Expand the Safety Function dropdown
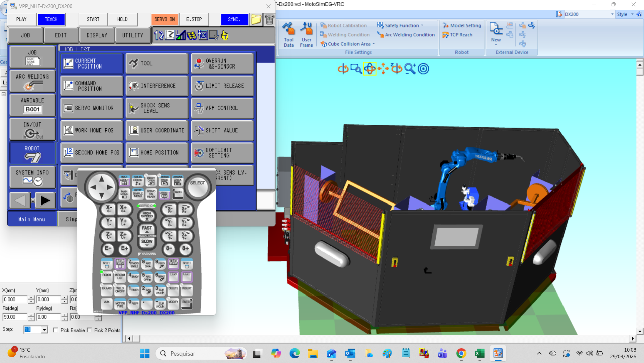Image resolution: width=644 pixels, height=363 pixels. tap(422, 25)
